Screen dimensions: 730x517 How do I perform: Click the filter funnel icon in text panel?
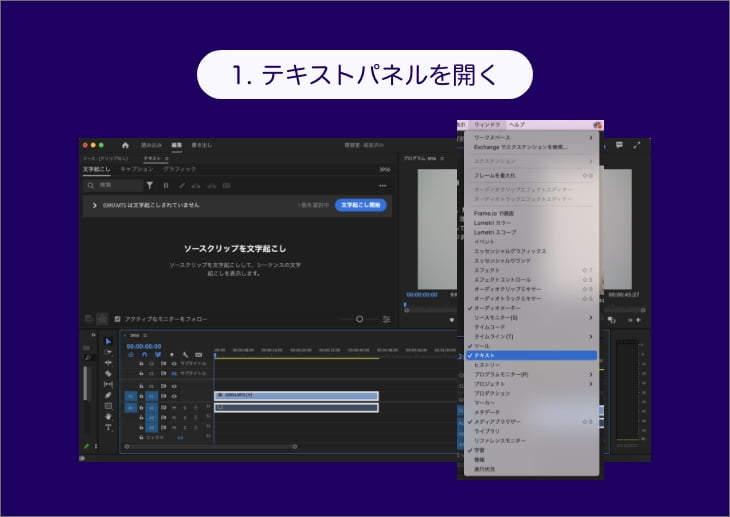point(150,185)
